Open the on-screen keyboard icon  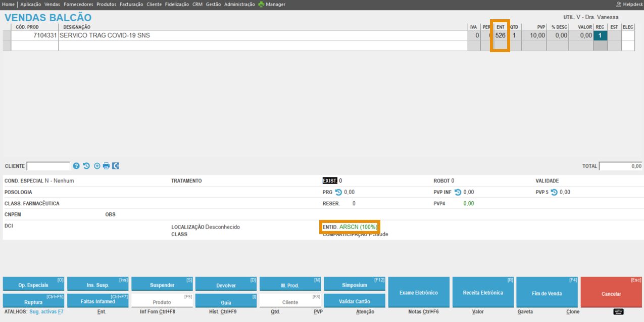pos(618,312)
